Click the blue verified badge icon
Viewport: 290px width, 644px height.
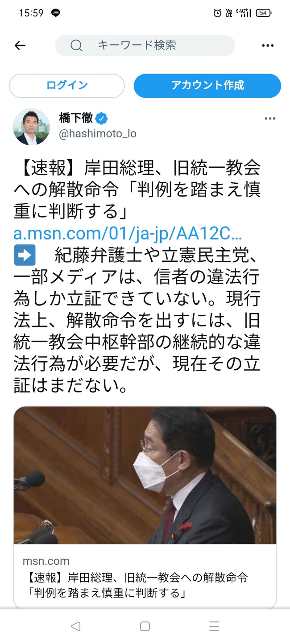(x=102, y=119)
